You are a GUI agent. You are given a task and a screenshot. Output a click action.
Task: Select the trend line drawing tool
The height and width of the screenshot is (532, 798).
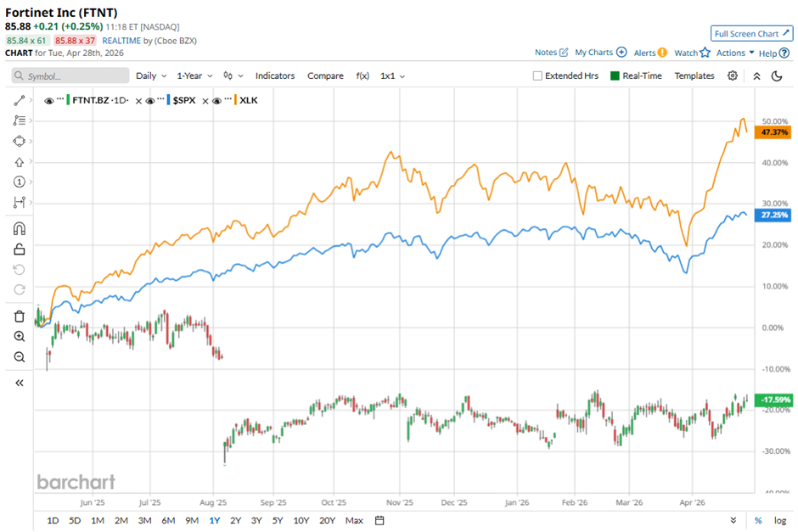19,100
